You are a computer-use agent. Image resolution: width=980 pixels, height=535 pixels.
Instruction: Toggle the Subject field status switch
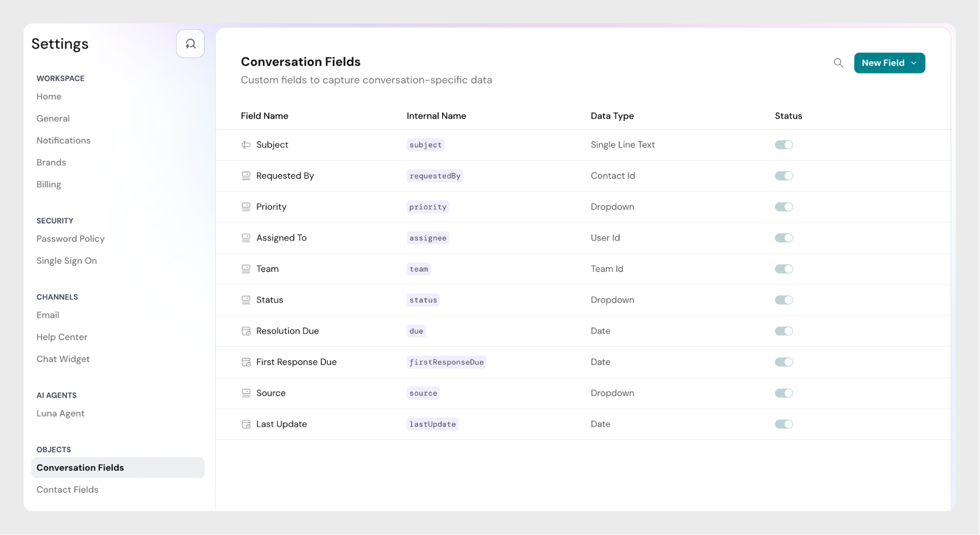point(783,145)
